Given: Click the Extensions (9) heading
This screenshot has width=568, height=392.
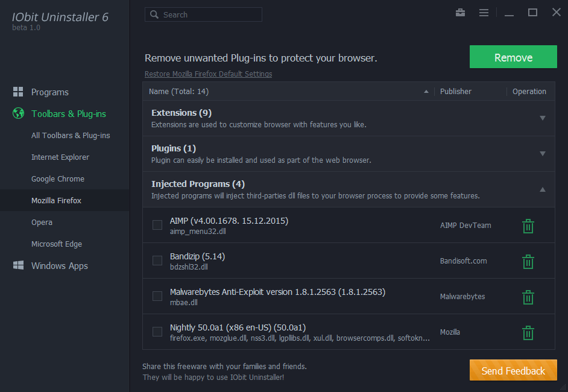Looking at the screenshot, I should (x=181, y=113).
